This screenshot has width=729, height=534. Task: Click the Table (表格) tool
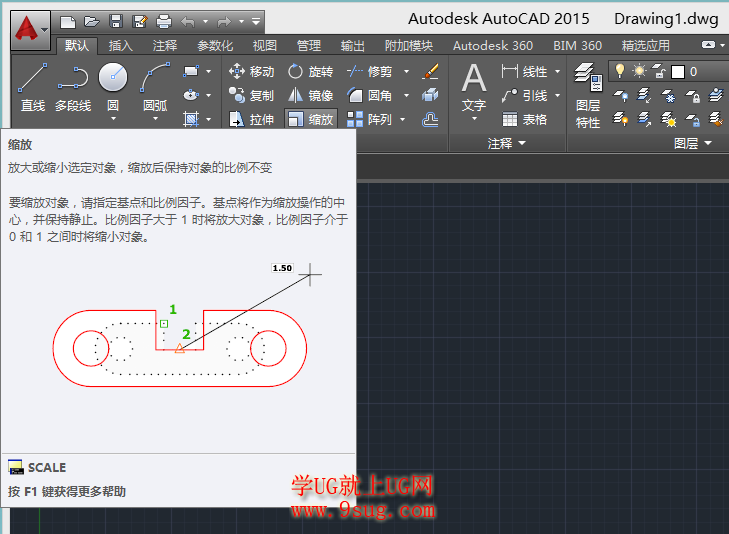pyautogui.click(x=525, y=119)
